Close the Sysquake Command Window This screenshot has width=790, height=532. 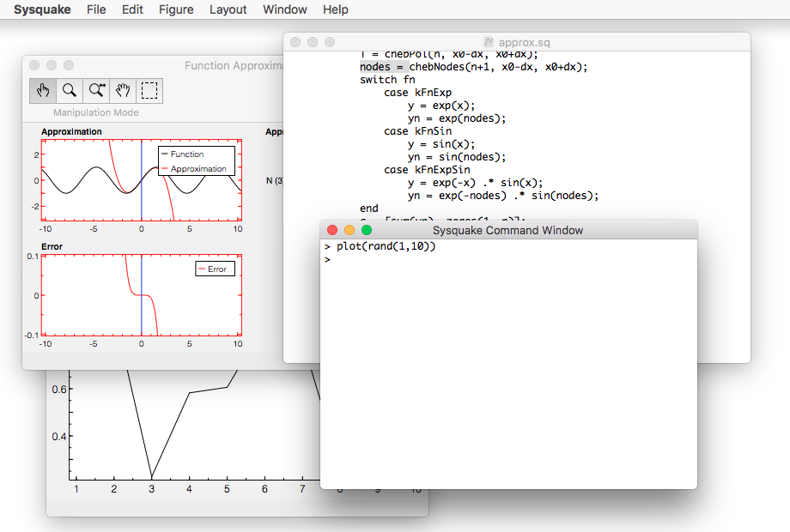tap(332, 230)
